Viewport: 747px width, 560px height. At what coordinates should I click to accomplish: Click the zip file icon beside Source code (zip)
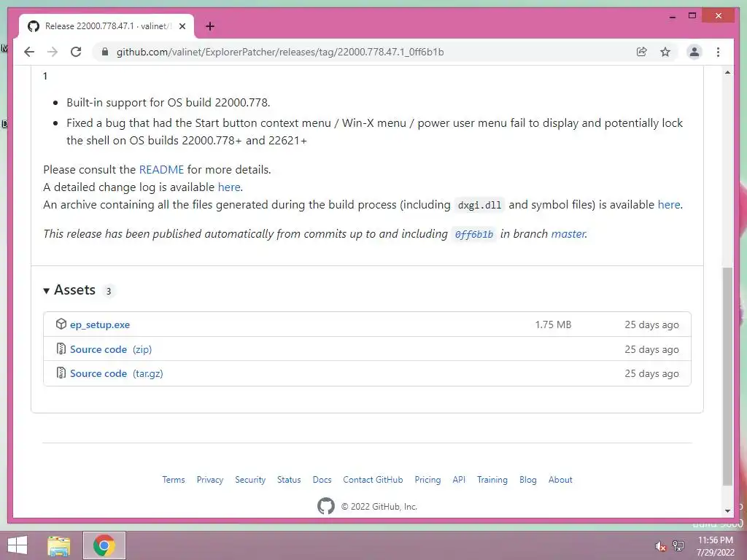(61, 349)
